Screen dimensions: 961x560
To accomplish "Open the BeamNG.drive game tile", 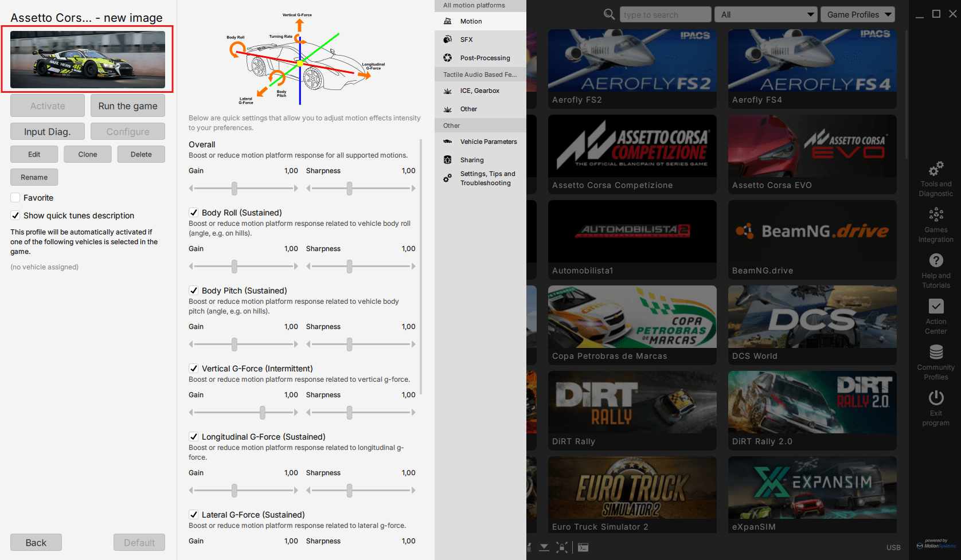I will [812, 240].
